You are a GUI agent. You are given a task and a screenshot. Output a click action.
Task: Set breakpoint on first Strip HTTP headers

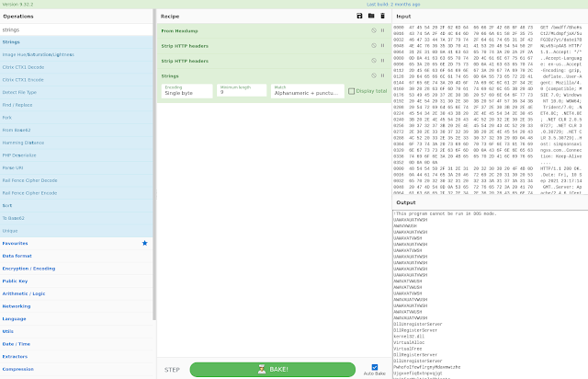point(382,45)
